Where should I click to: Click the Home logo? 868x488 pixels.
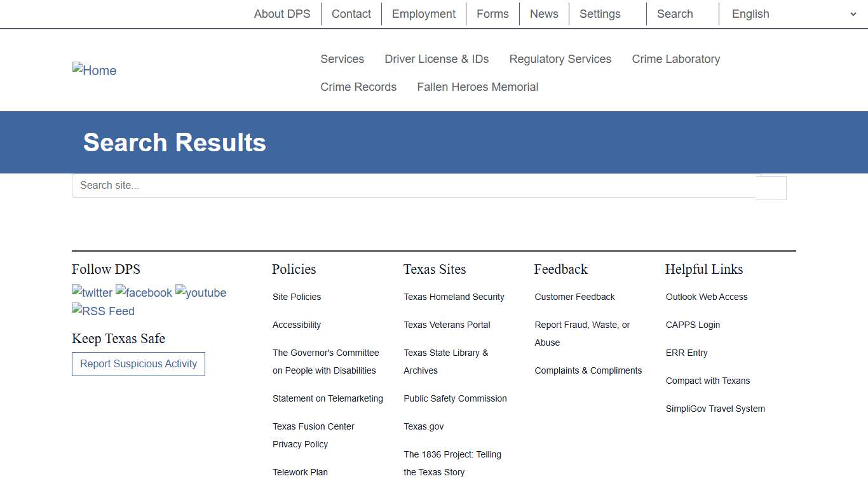(x=94, y=70)
